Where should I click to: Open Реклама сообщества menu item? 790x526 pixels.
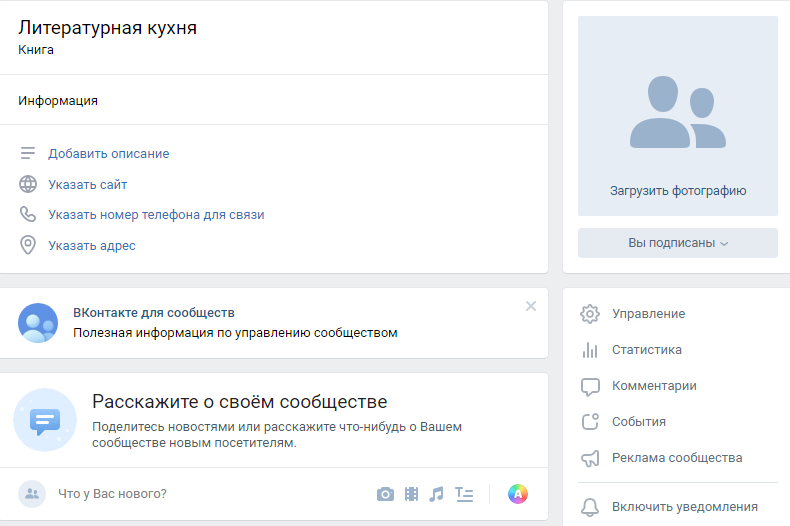click(x=678, y=458)
